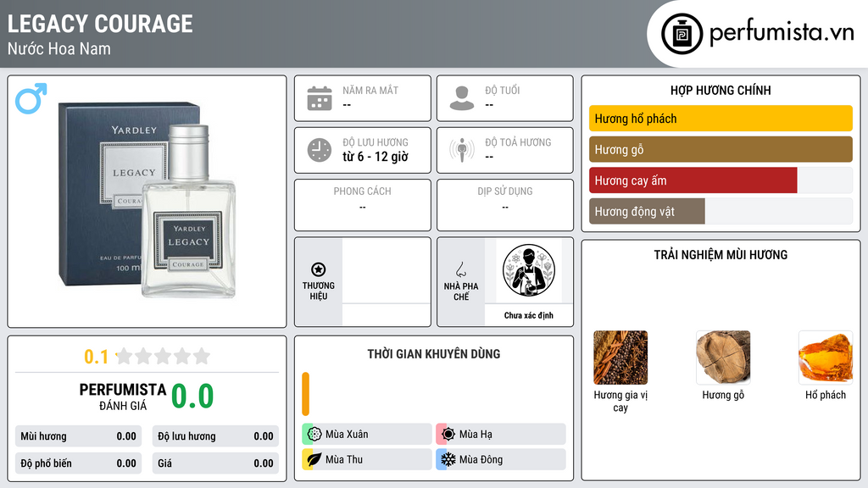Click the blue male gender symbol icon

pos(31,98)
